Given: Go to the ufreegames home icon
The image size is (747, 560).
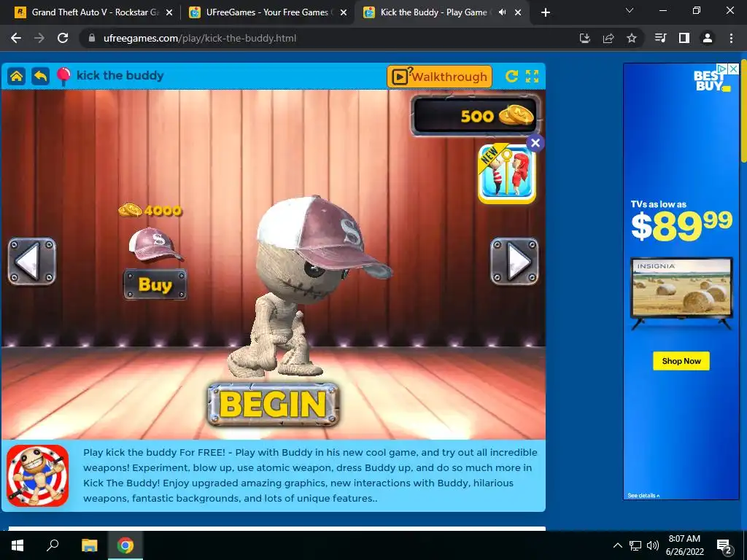Looking at the screenshot, I should coord(17,76).
